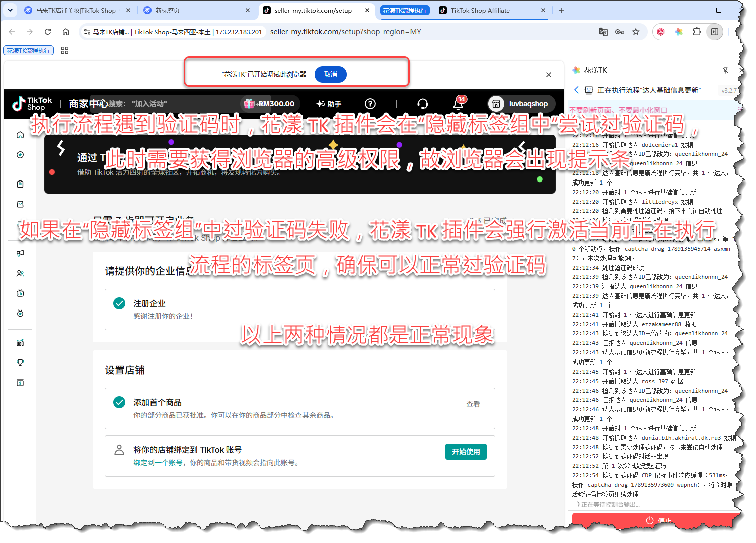756x543 pixels.
Task: Click the browser extensions puzzle icon
Action: 697,32
